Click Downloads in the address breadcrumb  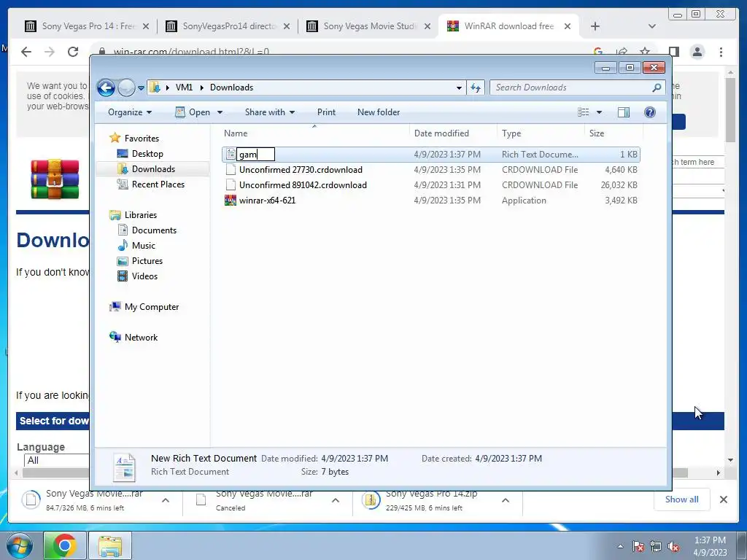pyautogui.click(x=231, y=87)
